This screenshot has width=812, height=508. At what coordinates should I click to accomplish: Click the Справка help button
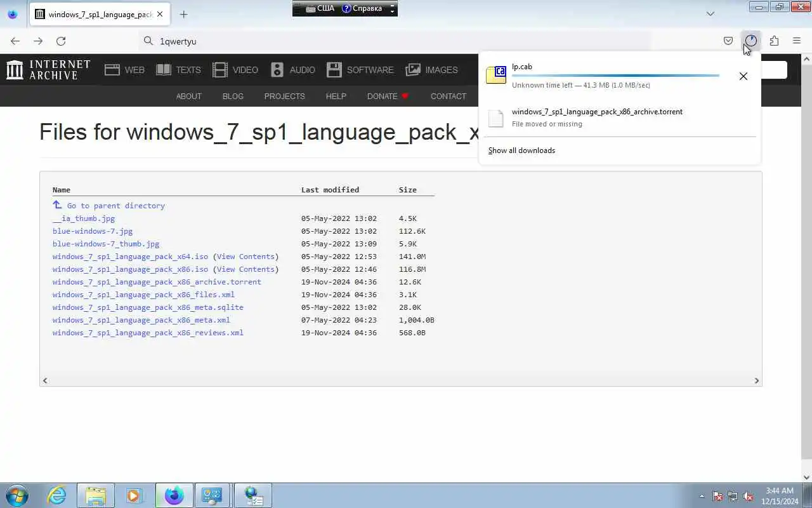coord(362,8)
